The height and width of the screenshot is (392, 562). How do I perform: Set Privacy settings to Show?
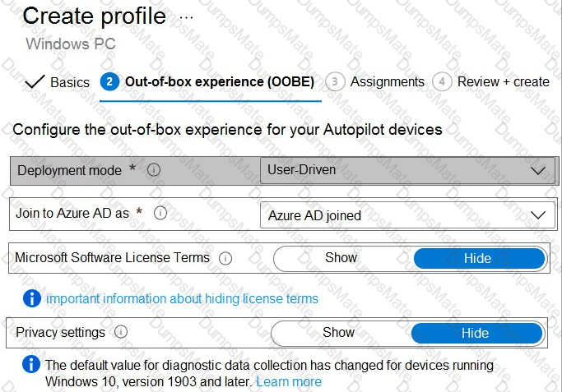pyautogui.click(x=338, y=333)
